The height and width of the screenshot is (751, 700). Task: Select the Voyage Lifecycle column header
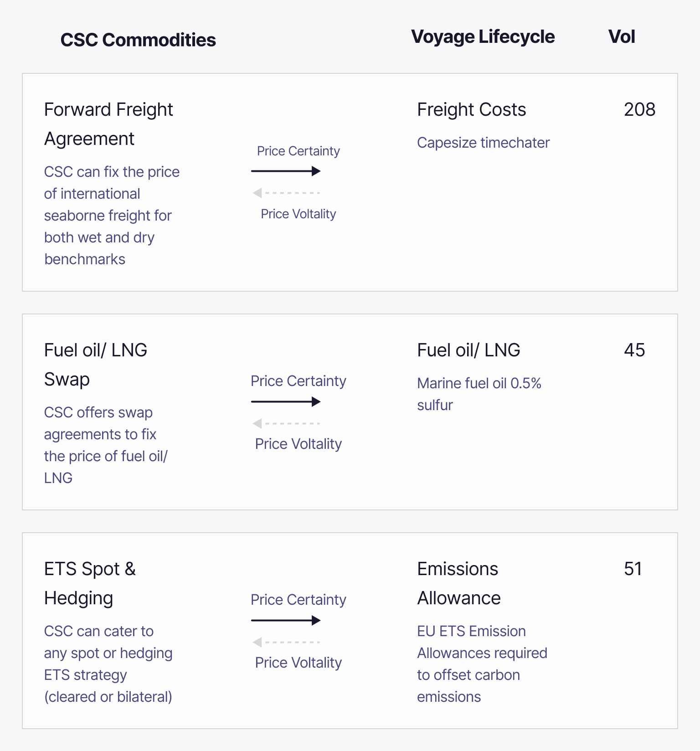coord(483,37)
